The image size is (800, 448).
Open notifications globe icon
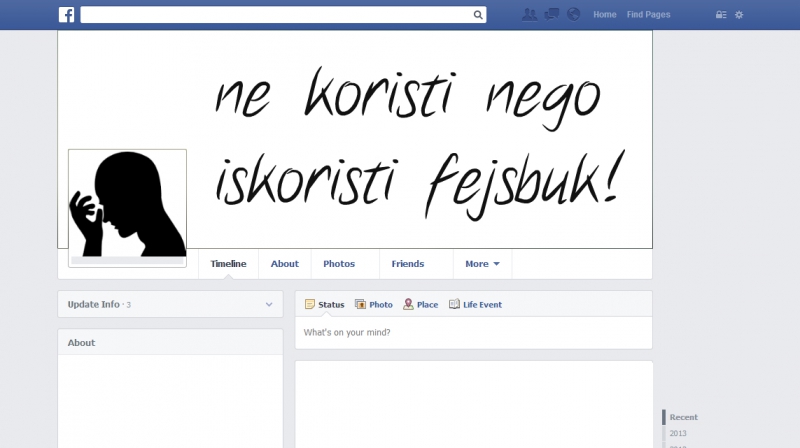(x=573, y=15)
